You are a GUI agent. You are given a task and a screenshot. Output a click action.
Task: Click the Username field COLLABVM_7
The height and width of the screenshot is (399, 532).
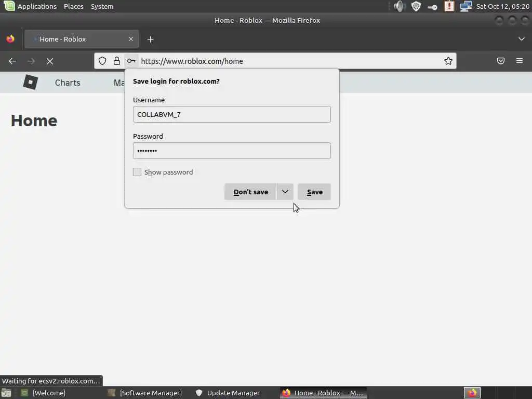232,114
